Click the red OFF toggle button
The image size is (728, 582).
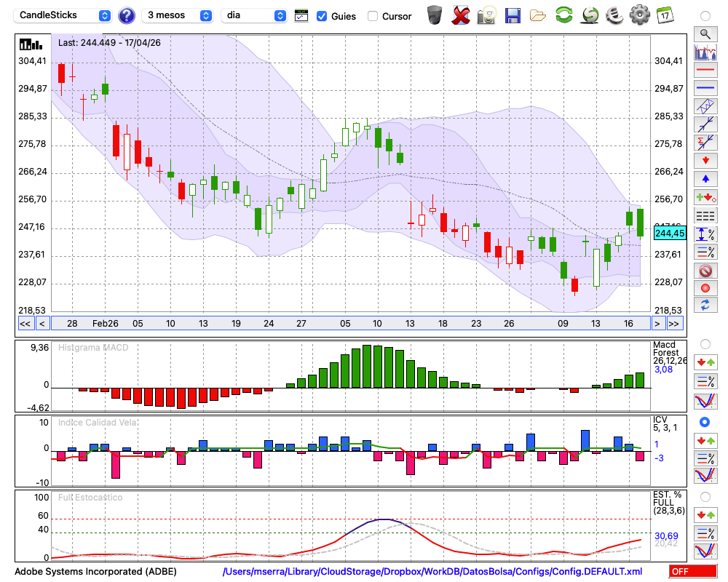[x=693, y=571]
